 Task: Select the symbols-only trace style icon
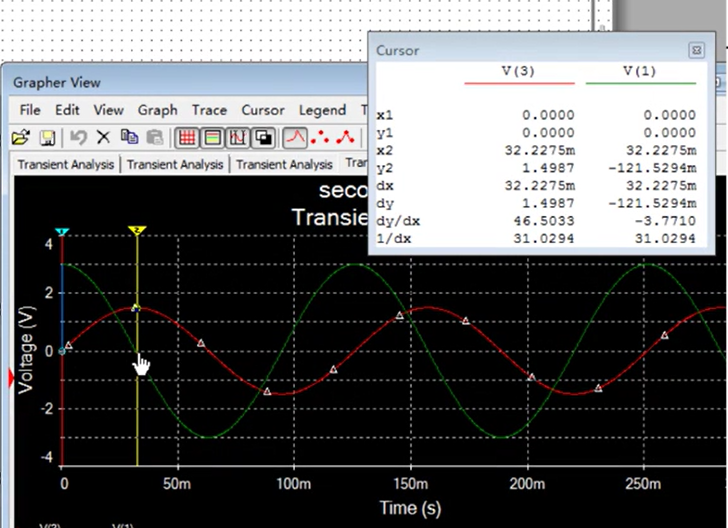point(321,137)
